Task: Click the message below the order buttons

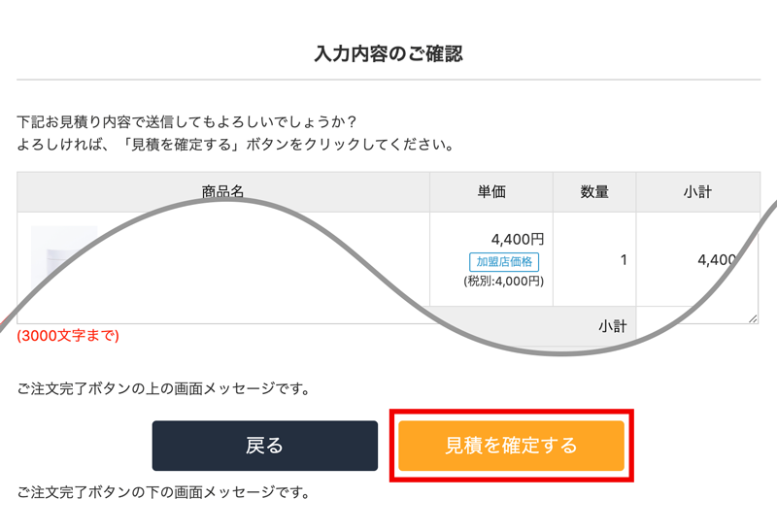Action: 163,492
